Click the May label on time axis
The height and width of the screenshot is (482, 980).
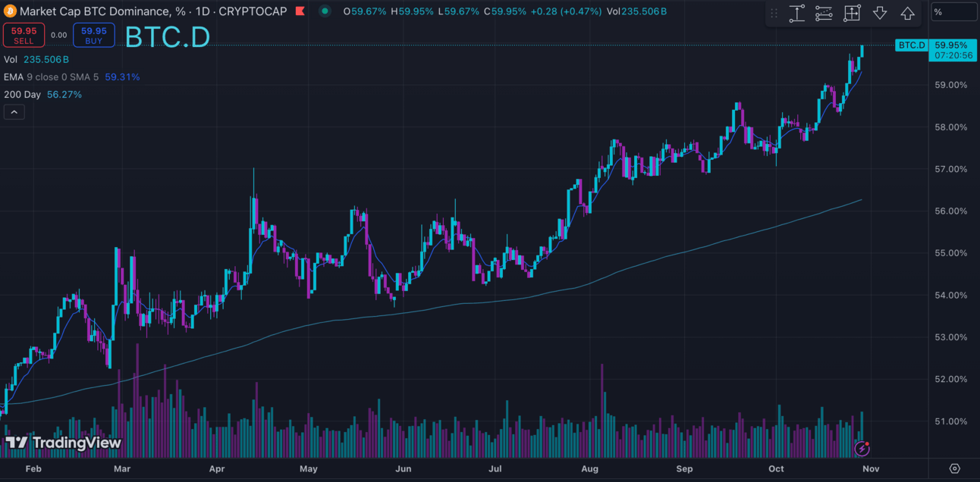(x=308, y=469)
